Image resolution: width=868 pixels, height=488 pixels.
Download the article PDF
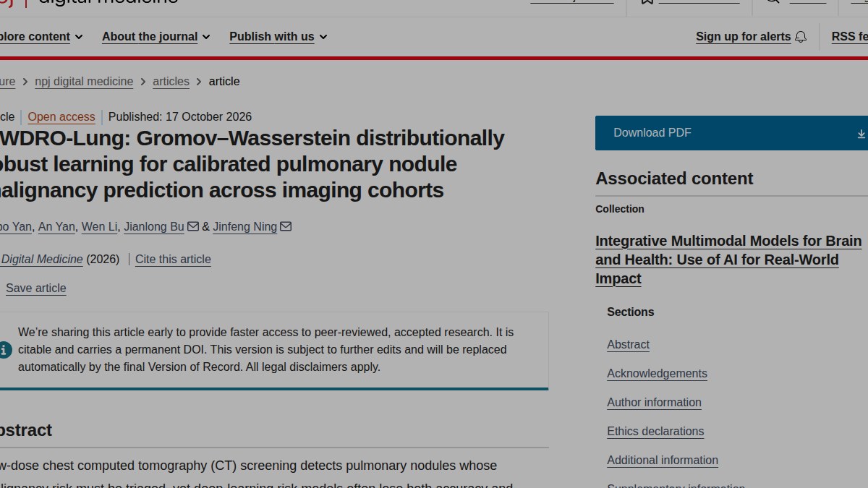tap(731, 133)
